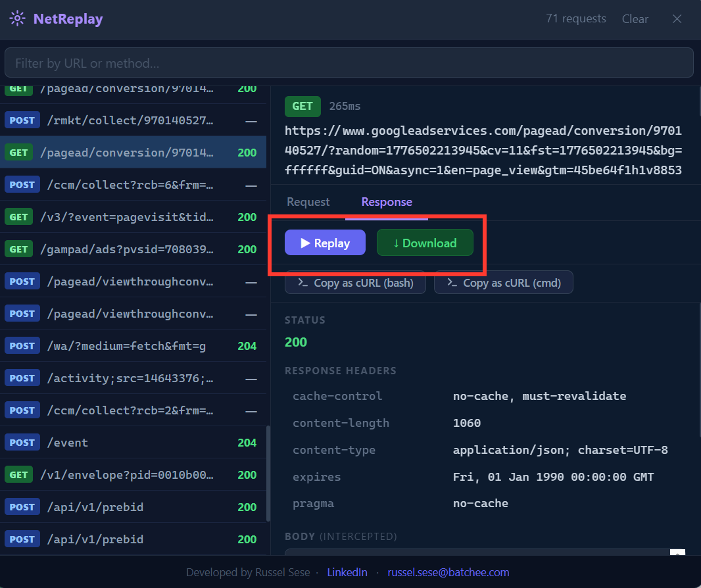Open the POST /rmkt/collect request
Viewport: 701px width, 588px height.
pos(132,120)
